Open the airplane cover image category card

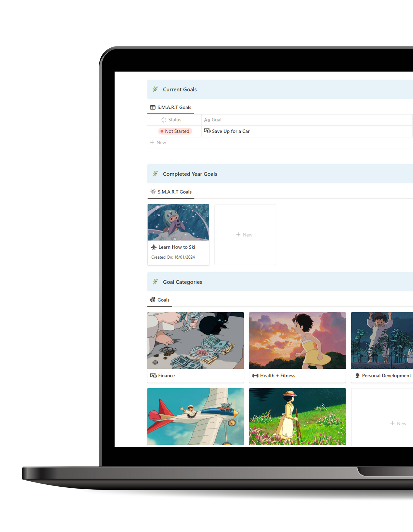coord(195,416)
